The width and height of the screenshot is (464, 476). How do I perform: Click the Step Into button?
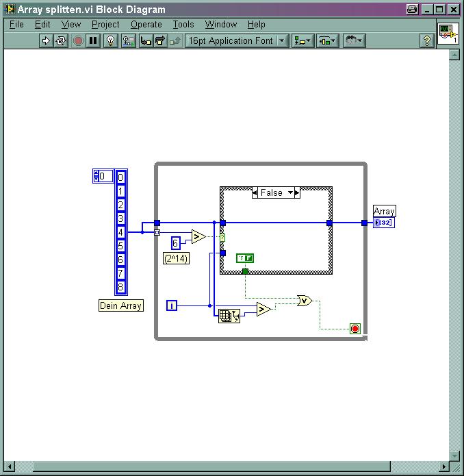pos(146,40)
